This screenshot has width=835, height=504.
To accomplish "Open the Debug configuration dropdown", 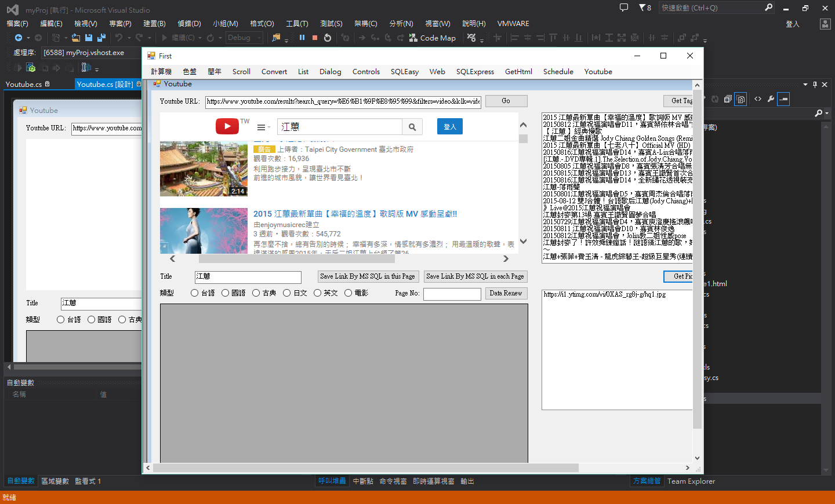I will pos(245,38).
